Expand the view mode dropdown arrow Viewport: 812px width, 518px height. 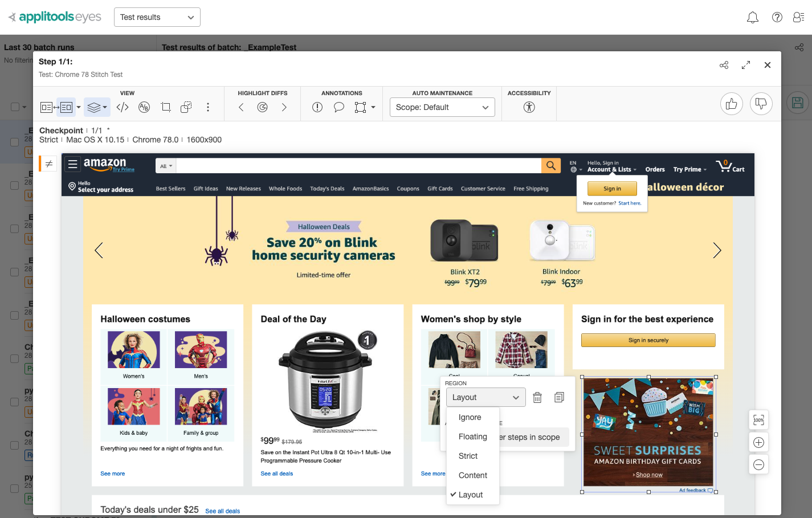[79, 107]
